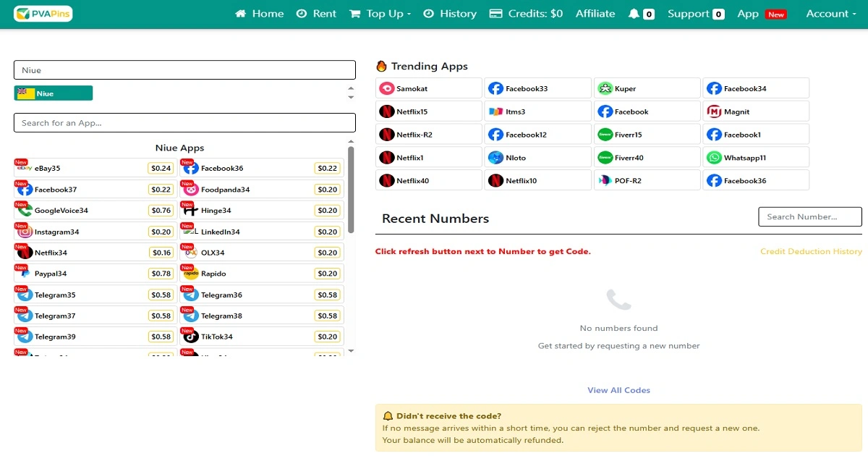Viewport: 868px width, 456px height.
Task: Click the PVAPins logo
Action: pyautogui.click(x=43, y=14)
